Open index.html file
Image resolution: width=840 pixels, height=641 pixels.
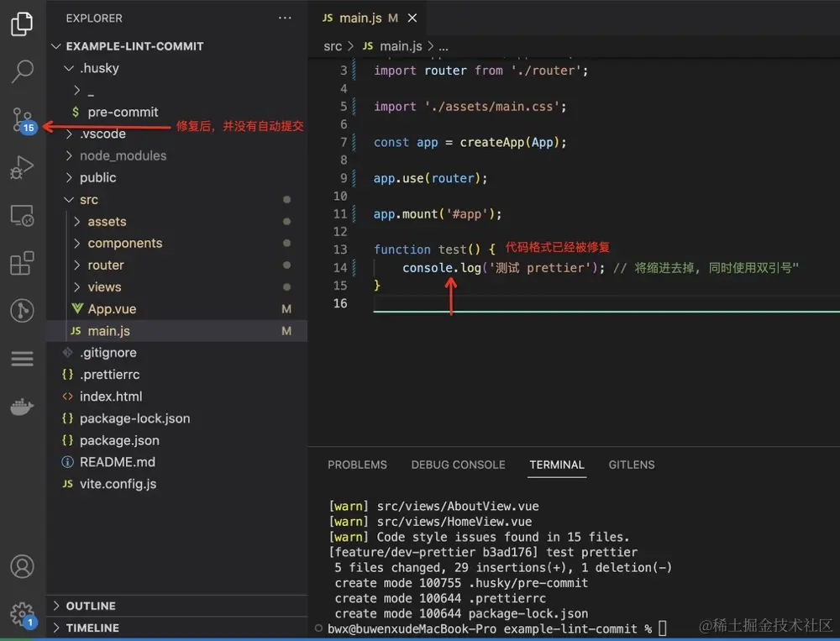[x=176, y=397]
